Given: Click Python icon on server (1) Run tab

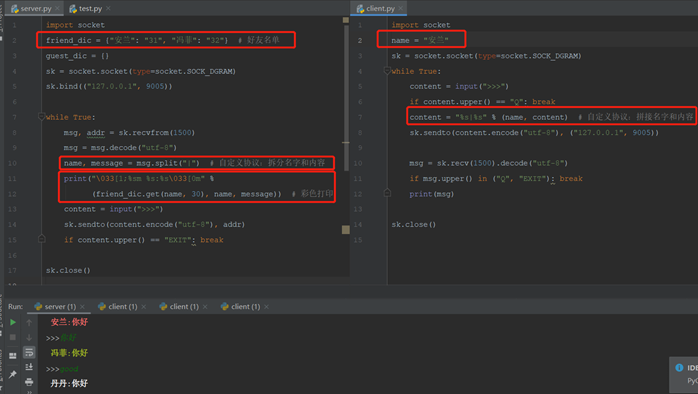Looking at the screenshot, I should click(x=38, y=306).
